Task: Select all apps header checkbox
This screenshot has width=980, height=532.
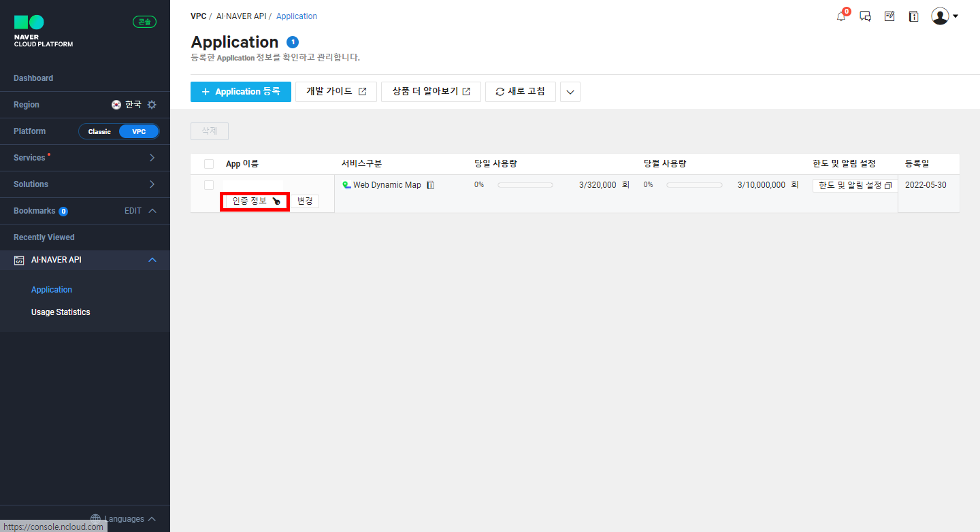Action: tap(209, 164)
